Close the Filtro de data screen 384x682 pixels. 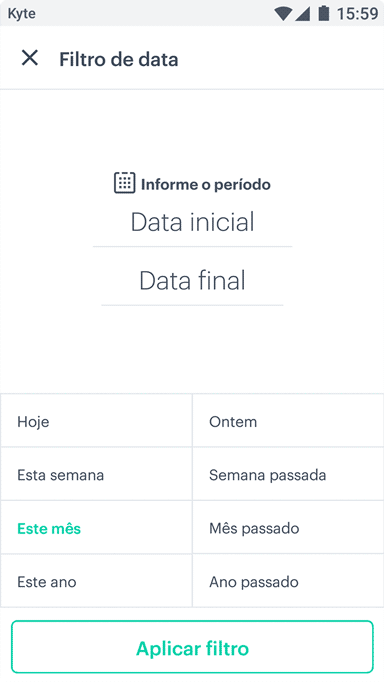point(30,58)
